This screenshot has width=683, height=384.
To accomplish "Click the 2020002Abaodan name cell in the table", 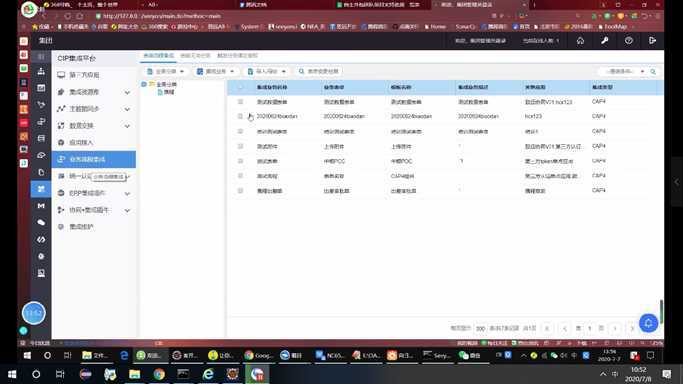I will point(277,116).
